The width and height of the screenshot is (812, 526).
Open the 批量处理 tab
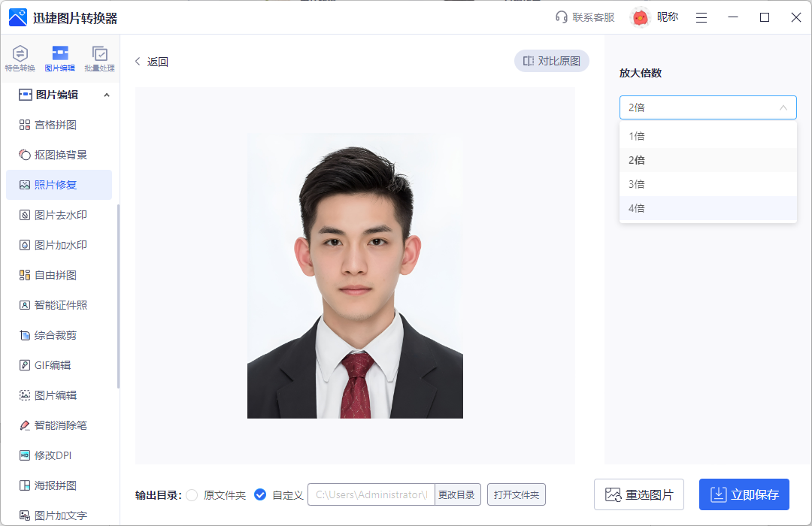tap(99, 58)
